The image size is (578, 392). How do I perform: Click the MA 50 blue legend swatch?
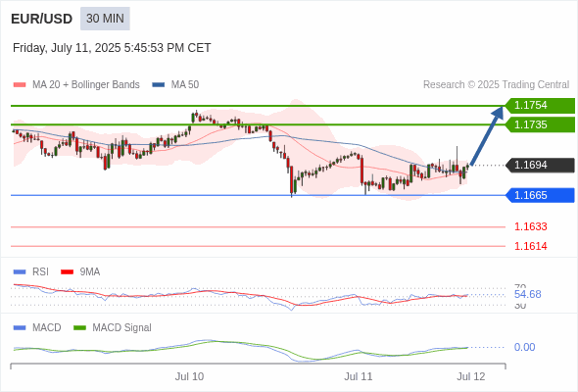(159, 85)
